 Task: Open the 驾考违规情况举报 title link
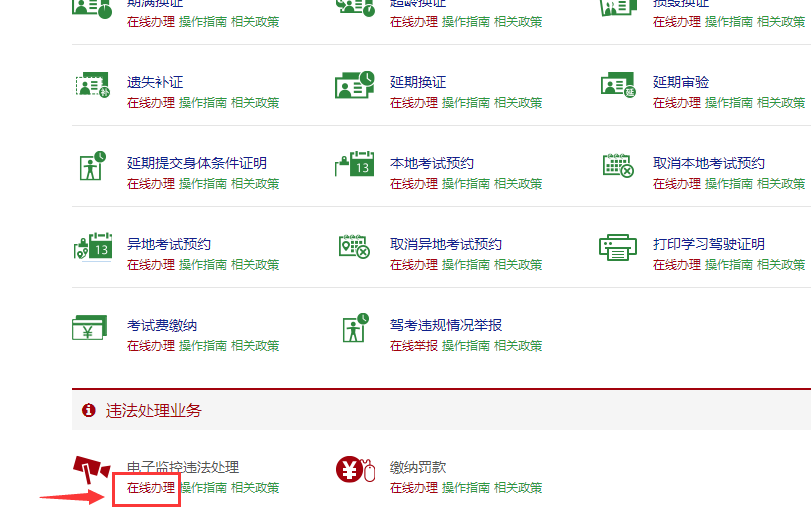coord(446,325)
